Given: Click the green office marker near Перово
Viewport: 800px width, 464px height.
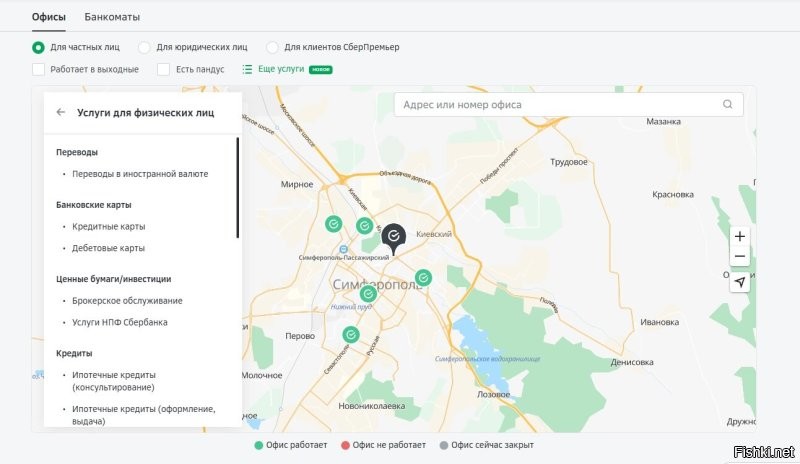Looking at the screenshot, I should (351, 335).
